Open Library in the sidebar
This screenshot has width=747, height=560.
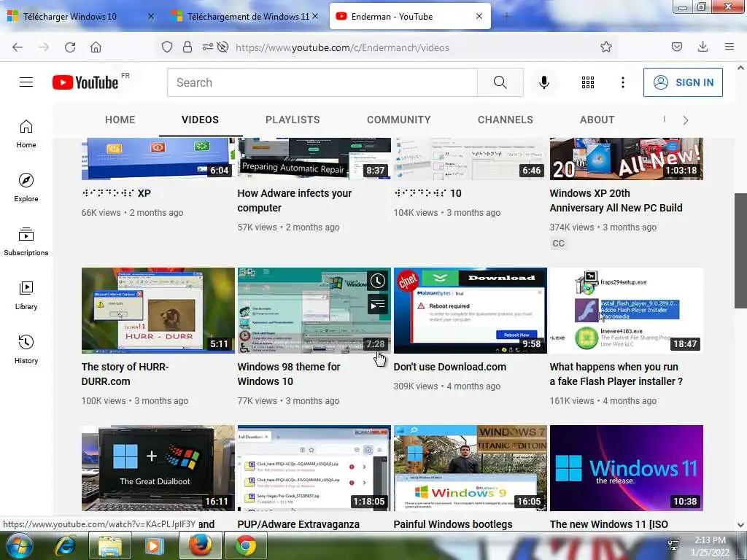(26, 296)
